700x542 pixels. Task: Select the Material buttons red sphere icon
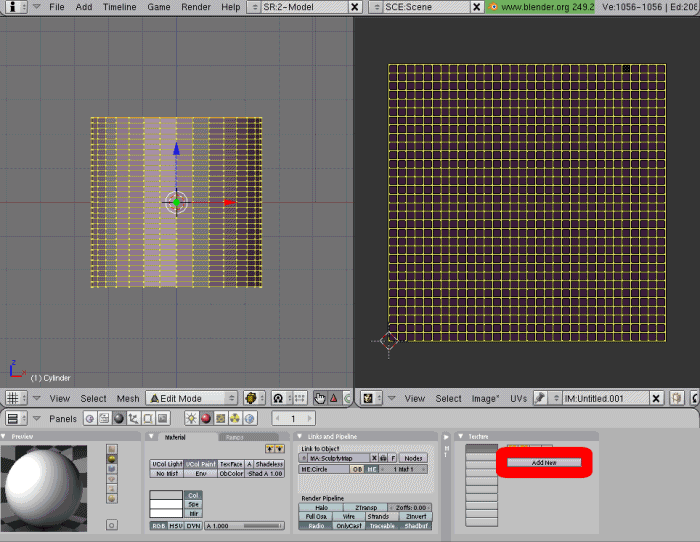pos(206,419)
